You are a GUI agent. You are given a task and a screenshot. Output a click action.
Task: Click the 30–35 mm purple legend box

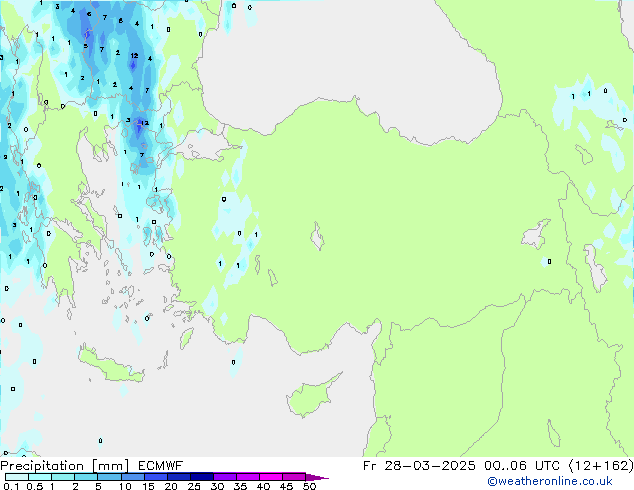[x=225, y=477]
